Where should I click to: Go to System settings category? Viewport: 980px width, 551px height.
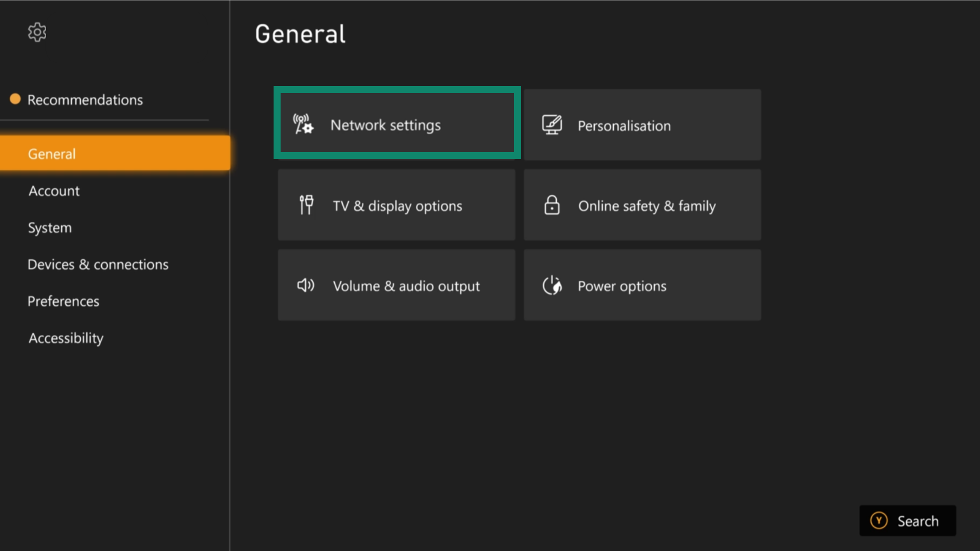click(x=50, y=228)
